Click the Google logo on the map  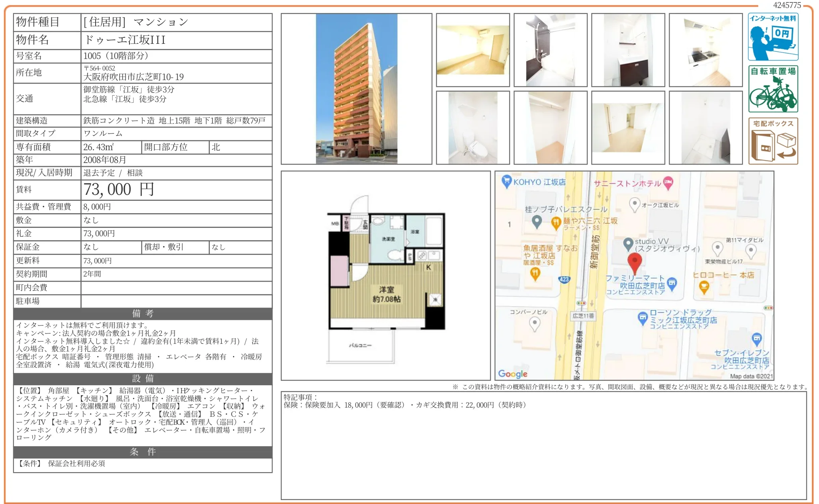(512, 373)
